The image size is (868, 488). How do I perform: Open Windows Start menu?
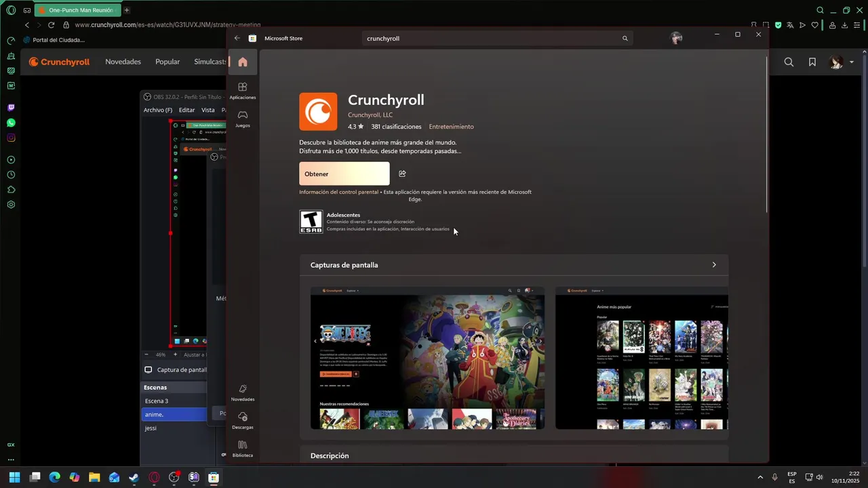point(15,477)
